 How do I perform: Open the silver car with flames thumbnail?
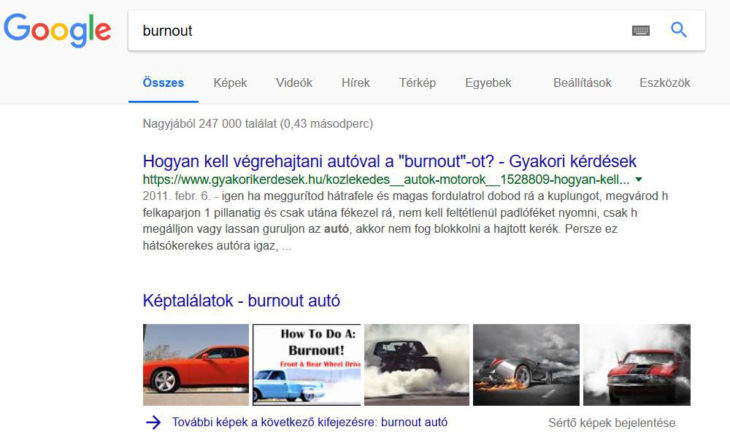tap(526, 365)
